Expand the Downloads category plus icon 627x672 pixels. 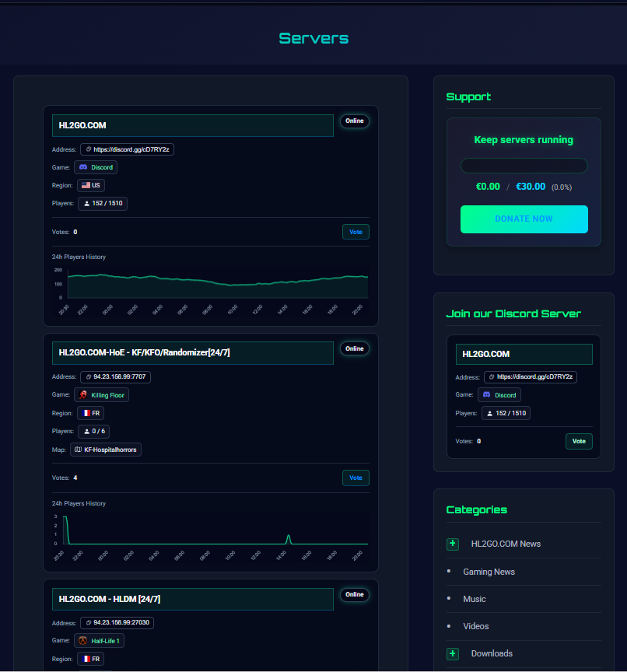(453, 653)
